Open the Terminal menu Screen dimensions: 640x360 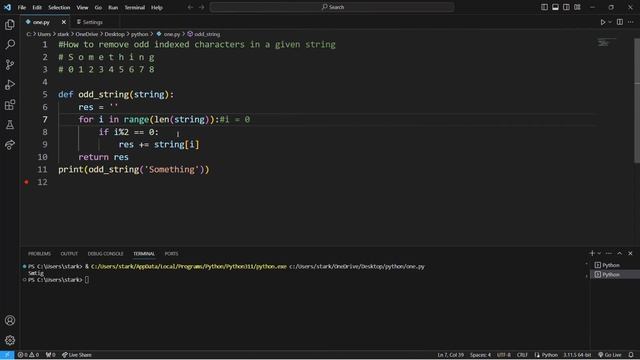134,7
